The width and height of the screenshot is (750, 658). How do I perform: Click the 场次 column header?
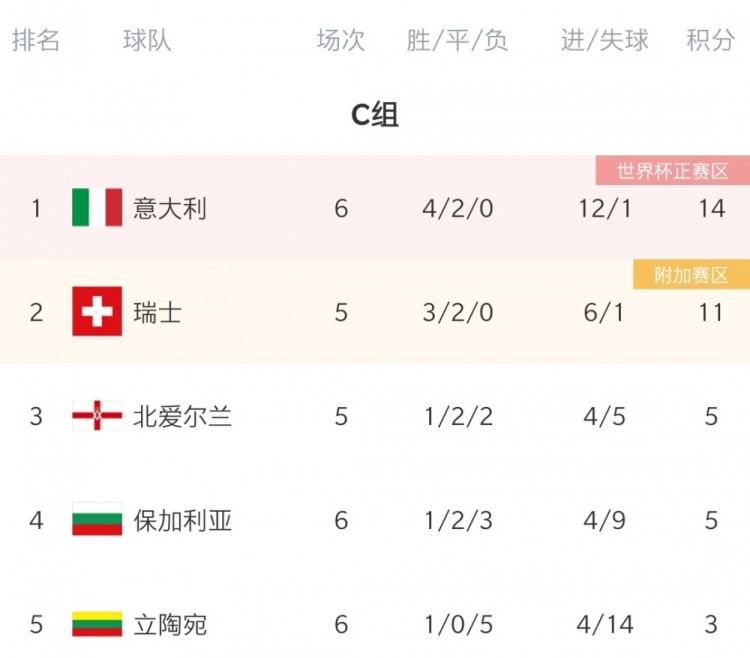point(341,40)
